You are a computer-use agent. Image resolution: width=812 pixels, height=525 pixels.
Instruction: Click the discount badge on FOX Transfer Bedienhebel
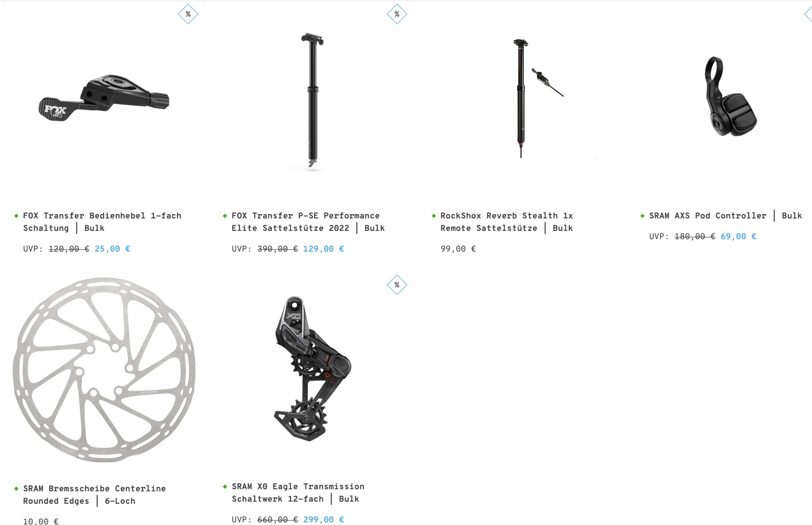tap(188, 14)
